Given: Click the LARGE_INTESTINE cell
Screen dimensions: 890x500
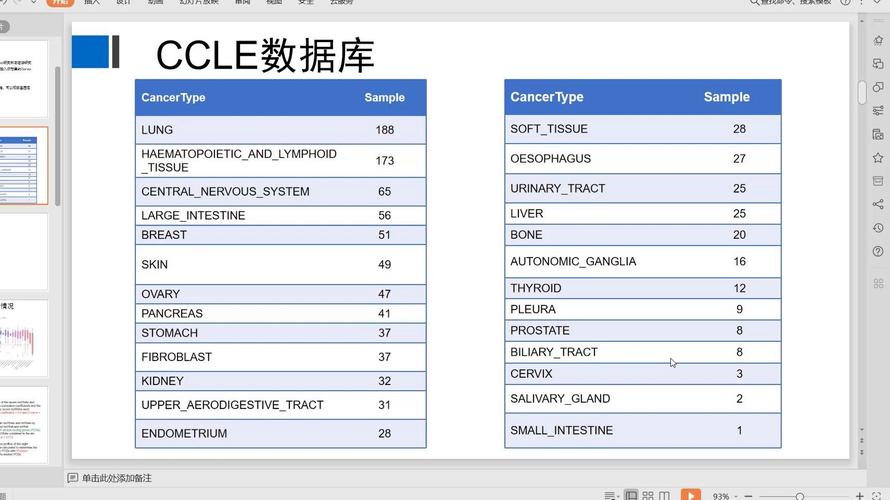Looking at the screenshot, I should [x=193, y=215].
